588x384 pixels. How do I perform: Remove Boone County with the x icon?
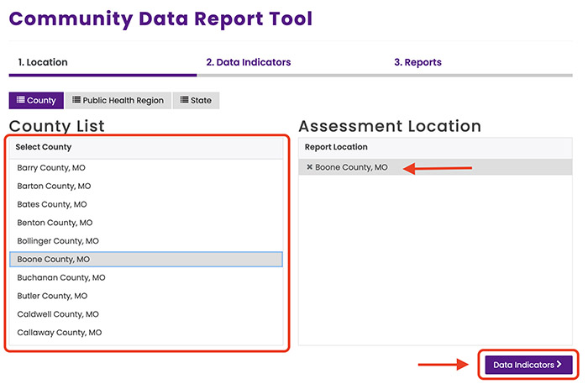(309, 167)
